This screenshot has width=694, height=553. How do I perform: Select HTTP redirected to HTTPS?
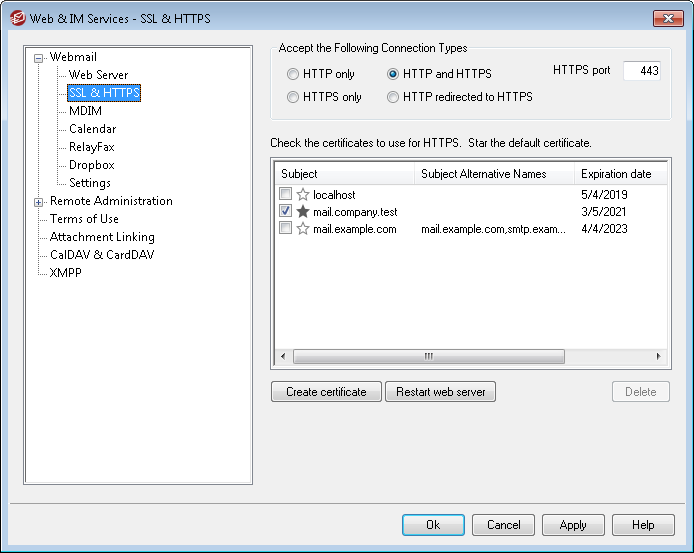tap(393, 97)
